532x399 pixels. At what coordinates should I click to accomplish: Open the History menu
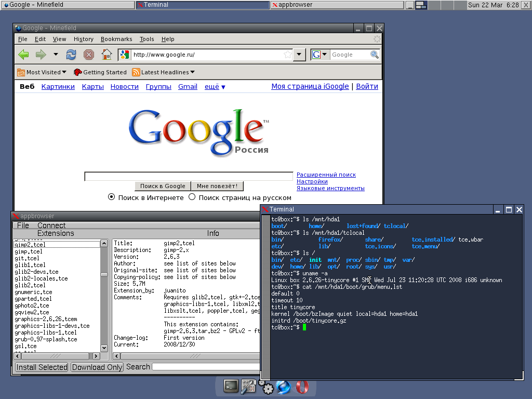point(84,39)
